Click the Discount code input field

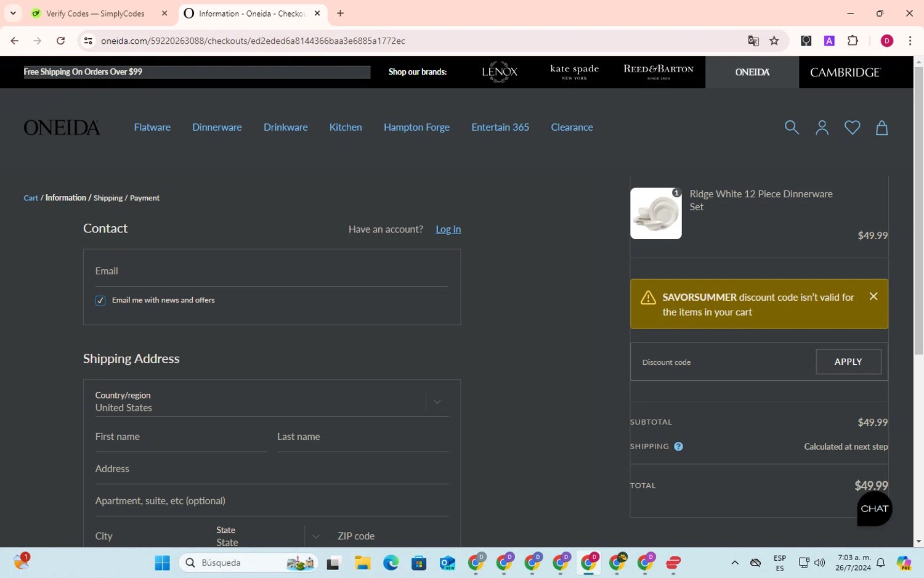click(x=723, y=362)
